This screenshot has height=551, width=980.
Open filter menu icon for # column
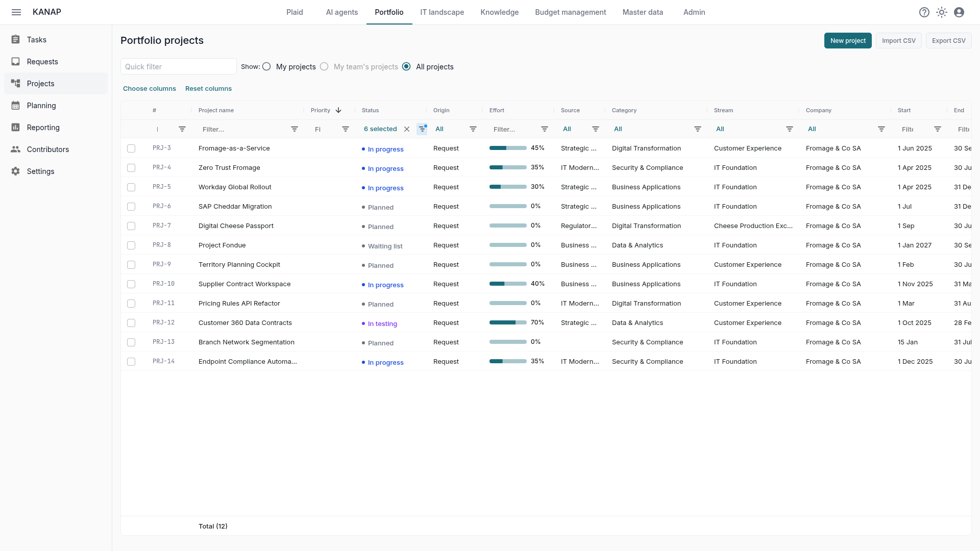[182, 129]
